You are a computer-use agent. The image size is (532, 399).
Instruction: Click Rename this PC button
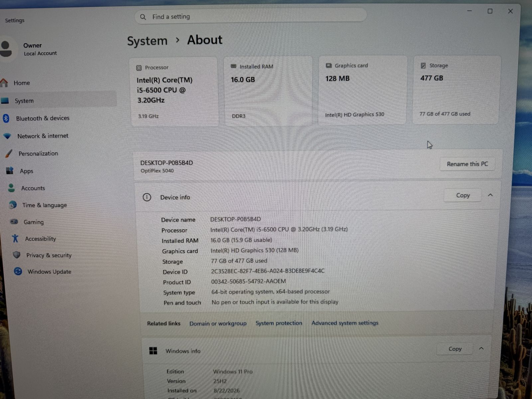467,164
